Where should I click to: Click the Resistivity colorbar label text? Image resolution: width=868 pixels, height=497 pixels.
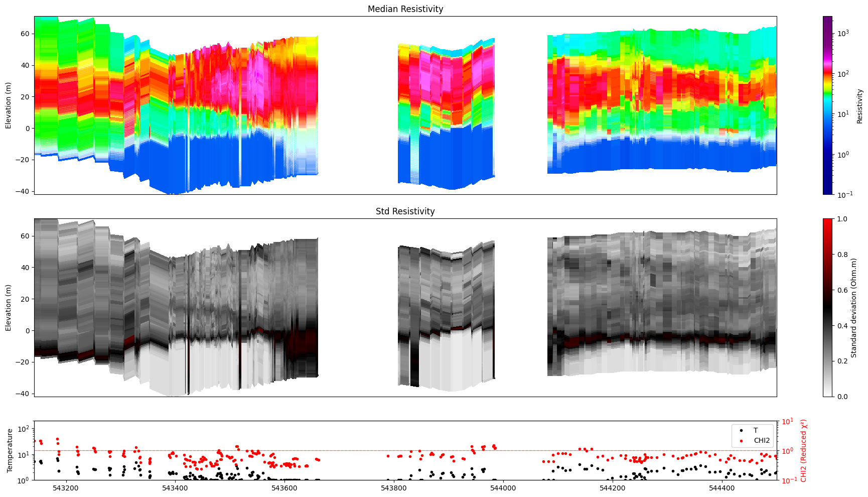click(859, 105)
